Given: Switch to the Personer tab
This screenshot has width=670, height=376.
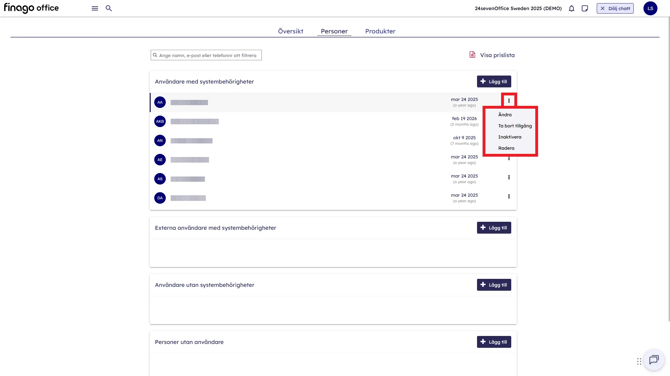Looking at the screenshot, I should click(x=334, y=31).
